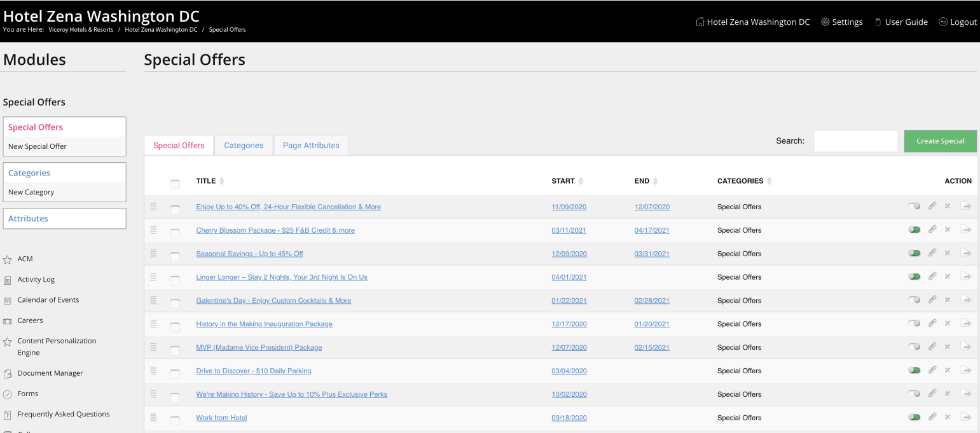Switch to the Categories tab
This screenshot has height=433, width=980.
point(244,145)
